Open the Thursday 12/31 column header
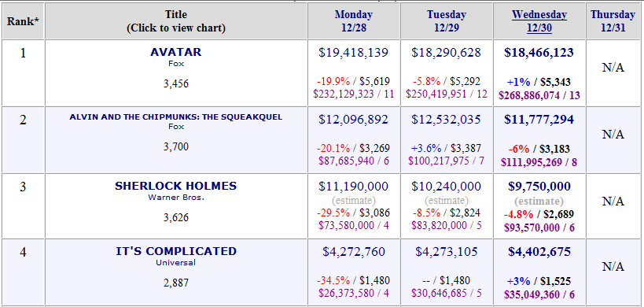 pyautogui.click(x=613, y=21)
